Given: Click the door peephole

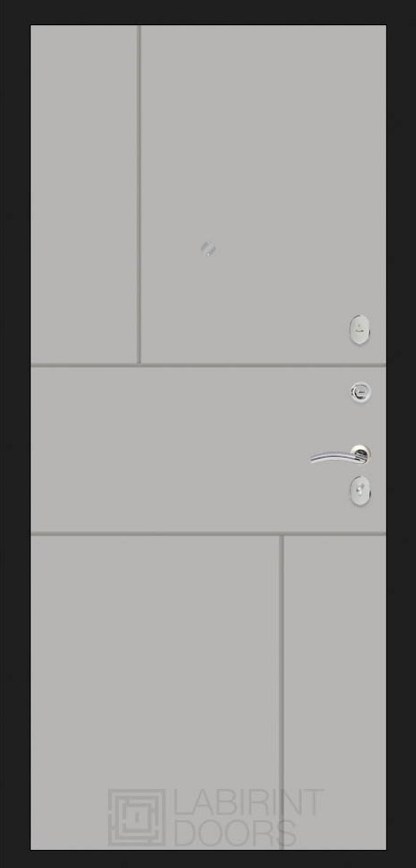Looking at the screenshot, I should pos(208,248).
